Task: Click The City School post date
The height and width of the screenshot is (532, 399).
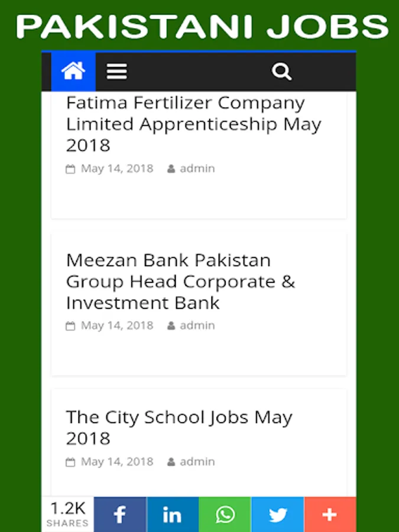Action: coord(116,462)
